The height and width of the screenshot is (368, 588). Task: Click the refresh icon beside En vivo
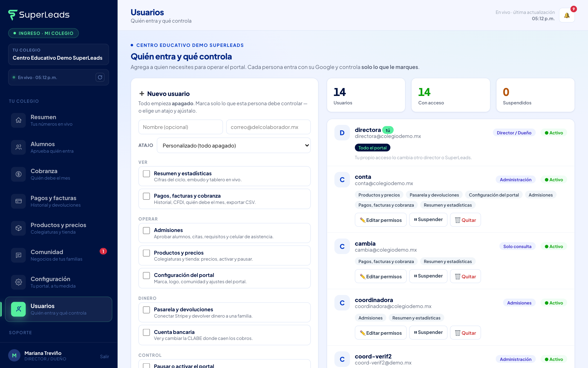100,77
